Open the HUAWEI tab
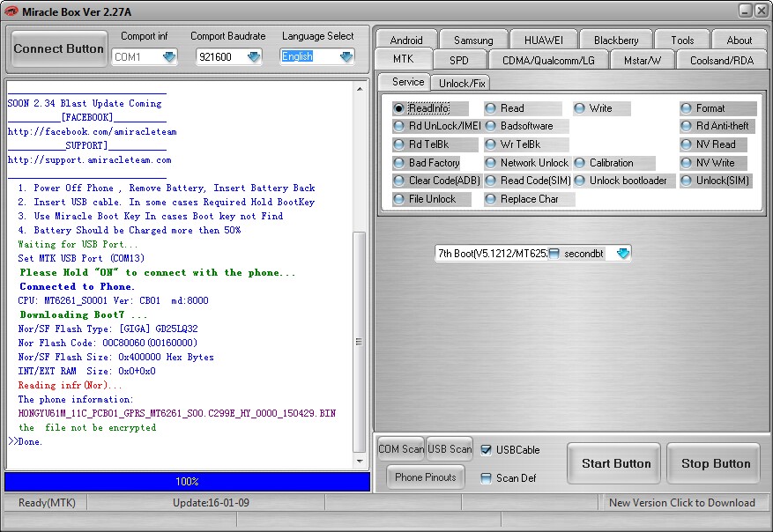 coord(543,41)
